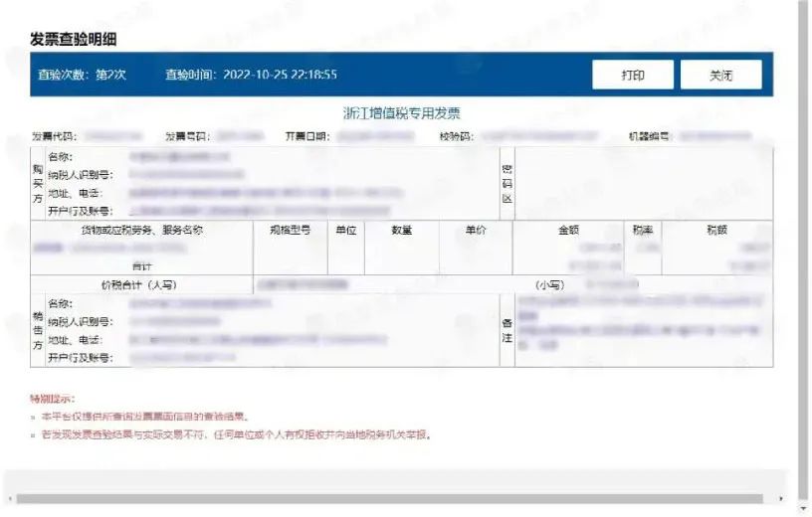The width and height of the screenshot is (812, 517).
Task: Click the buyer's 纳税人识别号 label
Action: (x=81, y=175)
